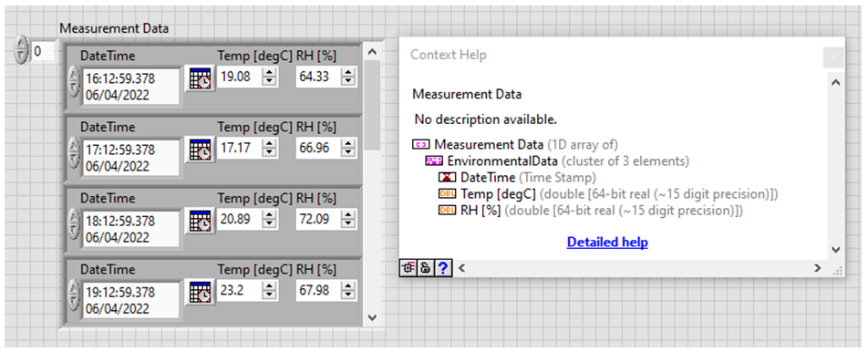
Task: Click 'No description available.' text
Action: [485, 119]
